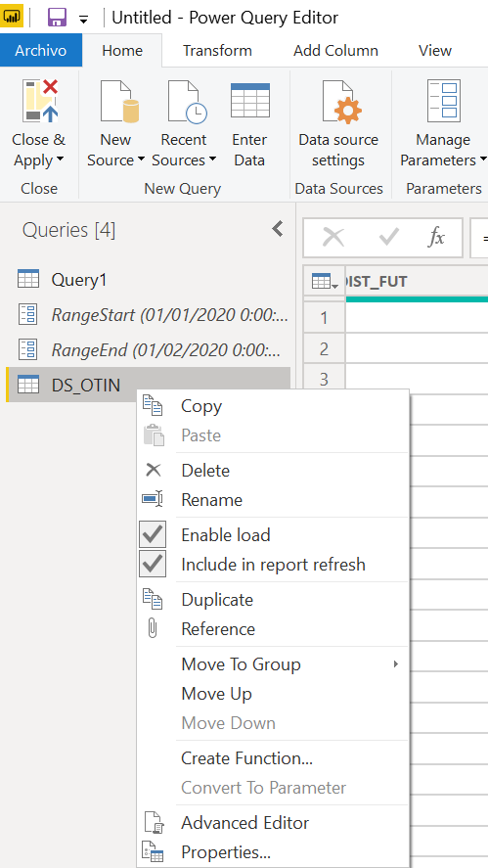
Task: Open the table menu icon in grid corner
Action: 325,282
